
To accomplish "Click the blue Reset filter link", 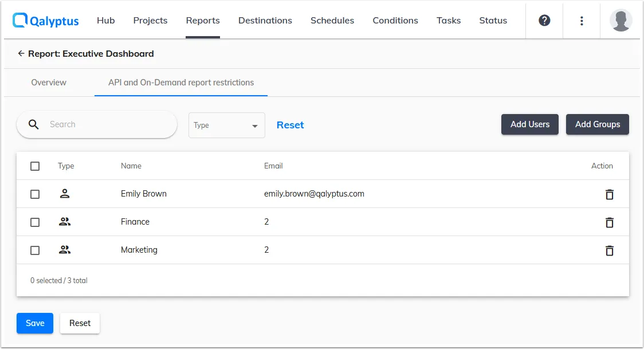I will (290, 125).
